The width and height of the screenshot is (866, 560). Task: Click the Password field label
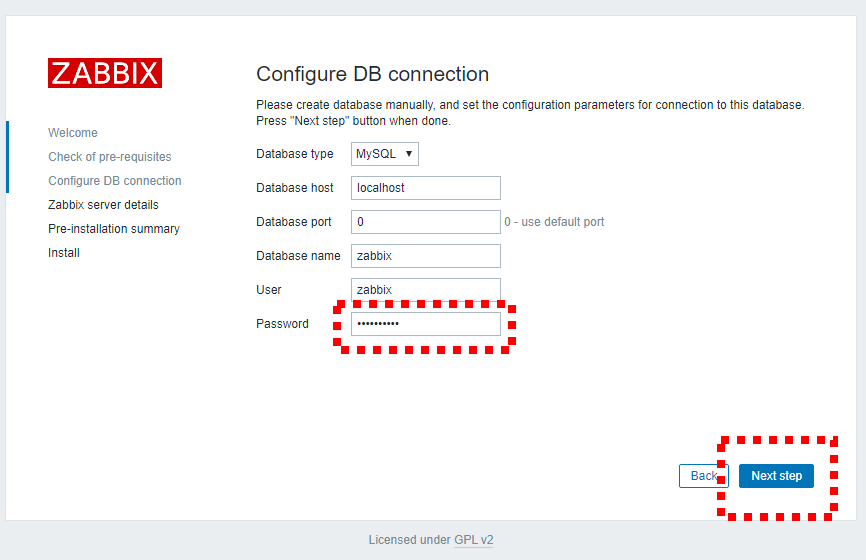pyautogui.click(x=282, y=324)
